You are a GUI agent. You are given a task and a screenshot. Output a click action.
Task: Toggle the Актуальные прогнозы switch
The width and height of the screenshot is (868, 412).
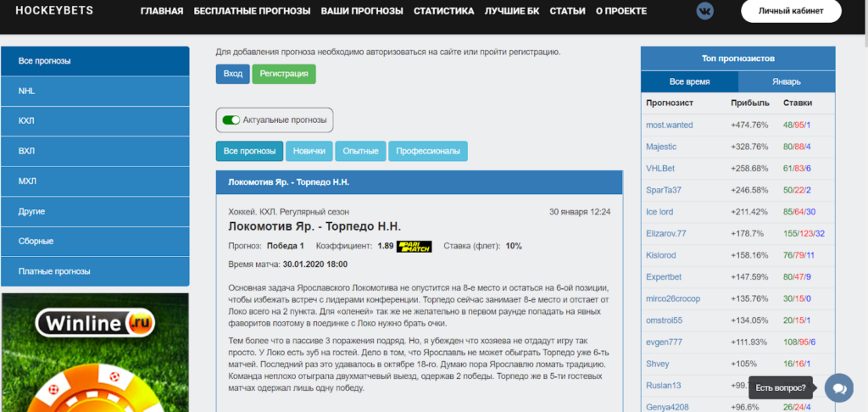tap(231, 120)
